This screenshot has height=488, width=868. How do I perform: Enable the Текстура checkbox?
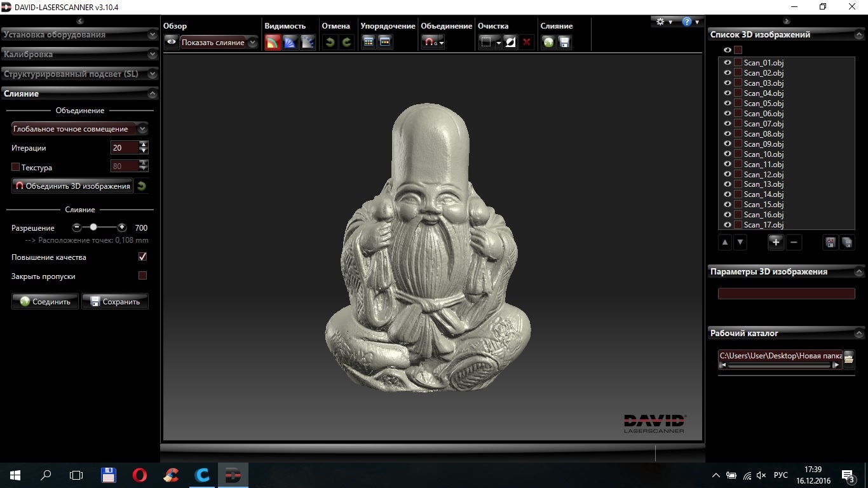click(x=16, y=167)
